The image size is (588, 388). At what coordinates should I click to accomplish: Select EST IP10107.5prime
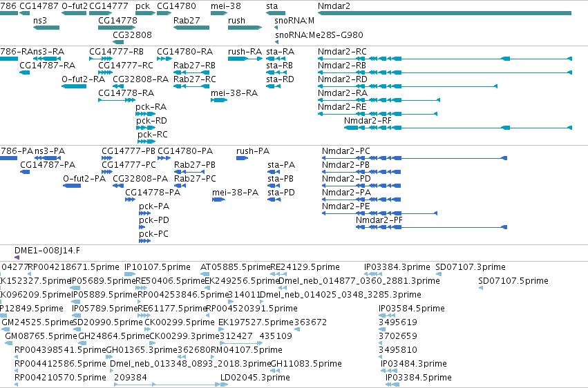158,267
